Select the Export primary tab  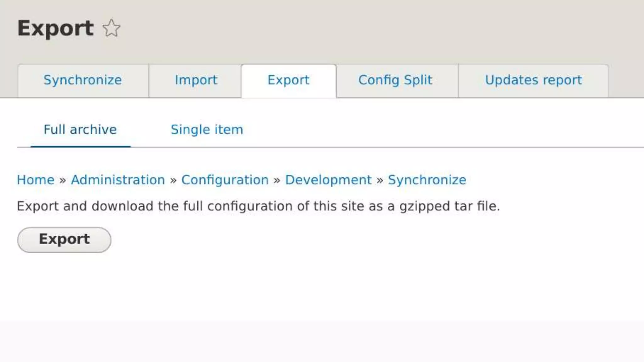(288, 80)
